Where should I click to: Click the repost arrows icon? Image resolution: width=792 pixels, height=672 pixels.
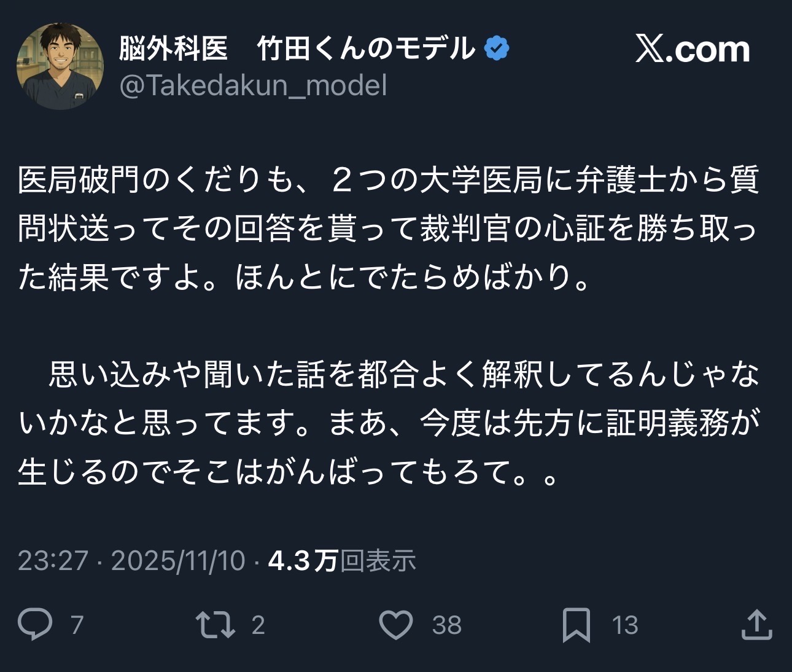click(x=214, y=624)
